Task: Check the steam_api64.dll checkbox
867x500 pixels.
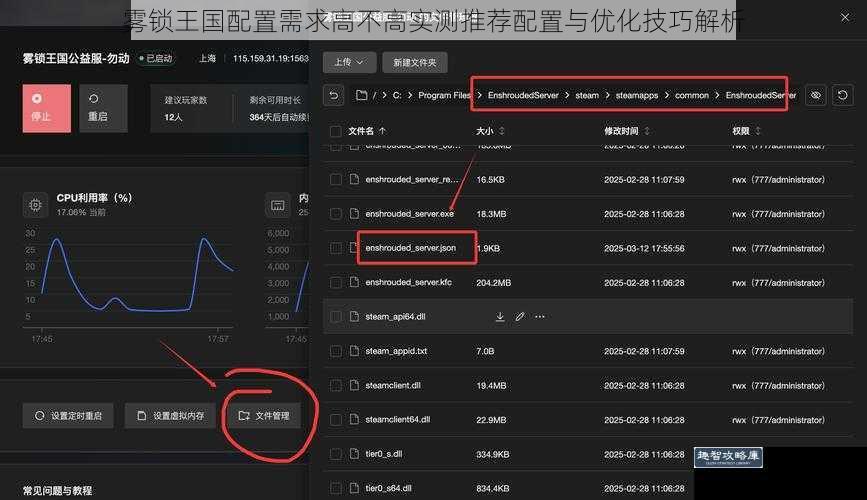Action: pos(335,317)
